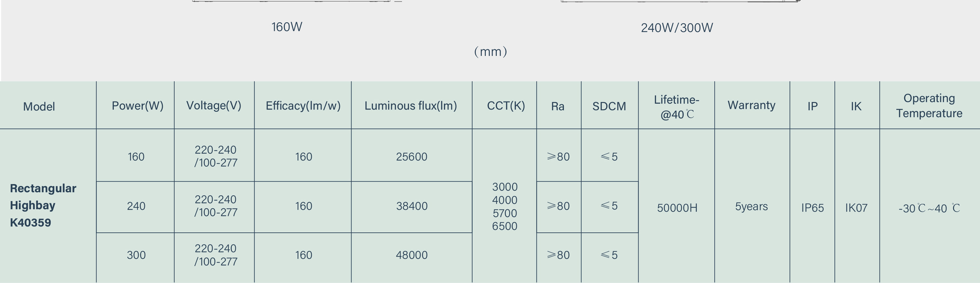Screen dimensions: 980x283
Task: Click the 160W diagram label
Action: (287, 27)
